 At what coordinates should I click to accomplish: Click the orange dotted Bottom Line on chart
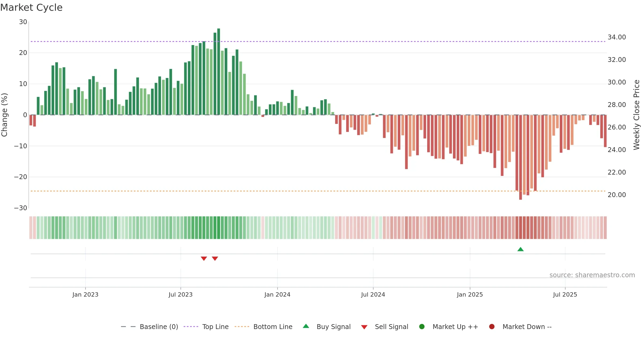tap(318, 191)
